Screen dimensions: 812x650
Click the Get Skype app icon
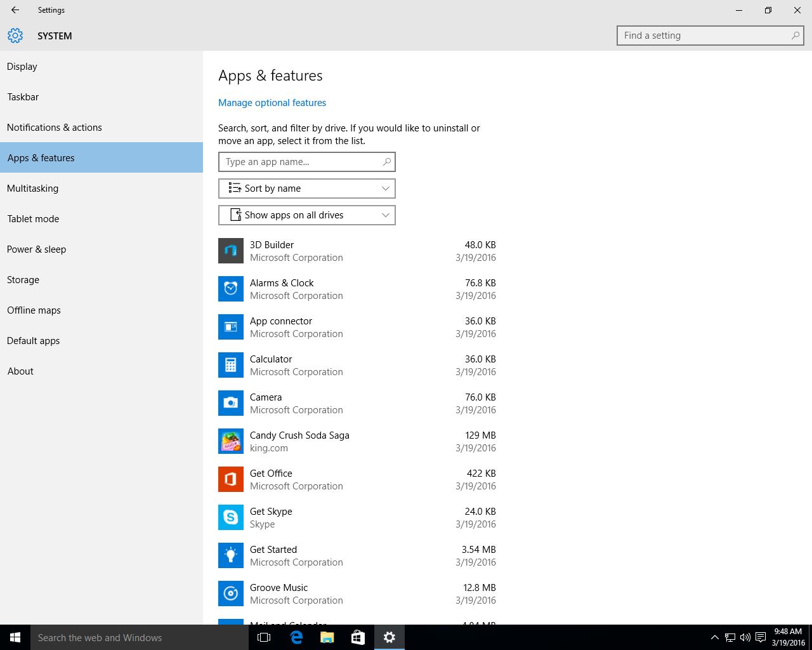231,517
